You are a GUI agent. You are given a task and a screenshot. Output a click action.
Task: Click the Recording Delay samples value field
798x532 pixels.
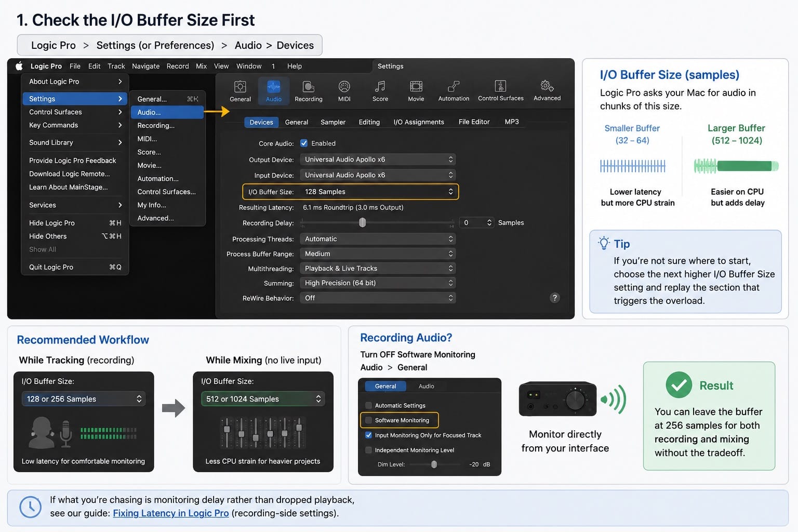pyautogui.click(x=472, y=222)
